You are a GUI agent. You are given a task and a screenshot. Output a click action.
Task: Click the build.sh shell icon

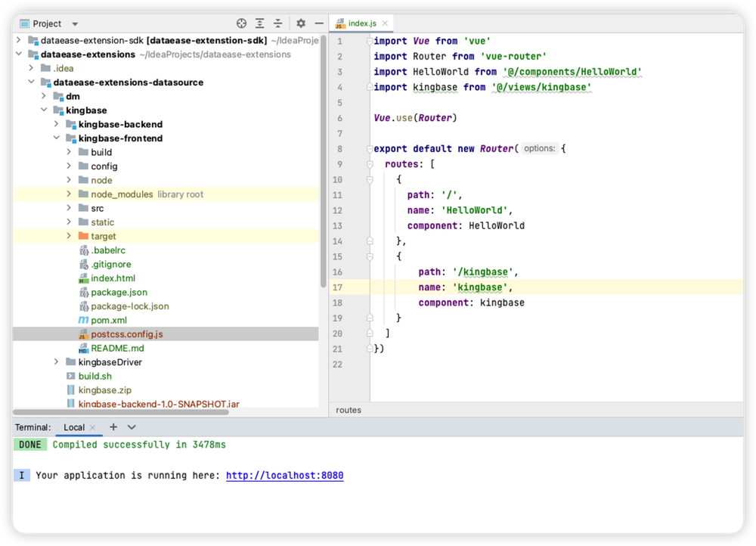point(70,376)
